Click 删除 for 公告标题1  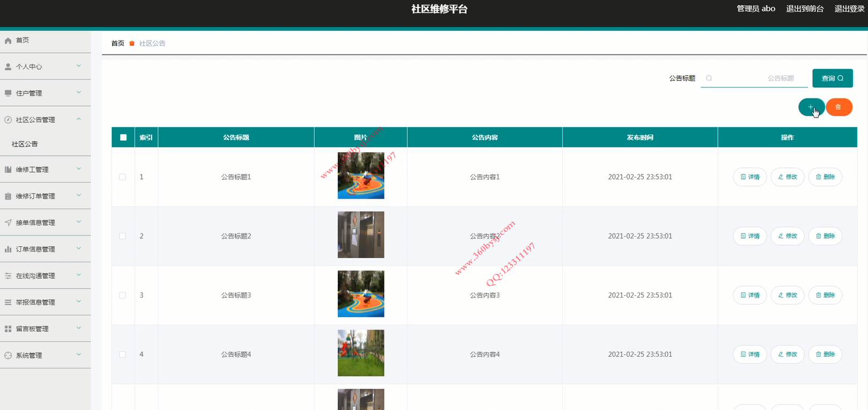[825, 177]
